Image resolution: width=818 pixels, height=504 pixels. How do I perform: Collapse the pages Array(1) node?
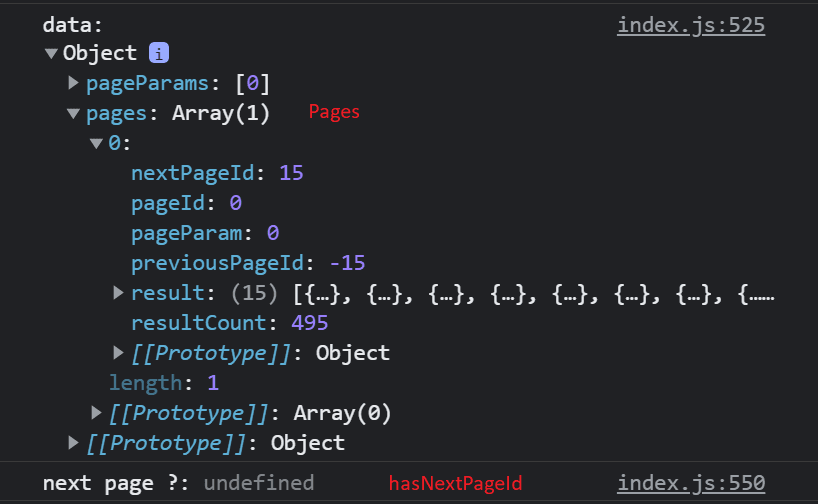73,114
